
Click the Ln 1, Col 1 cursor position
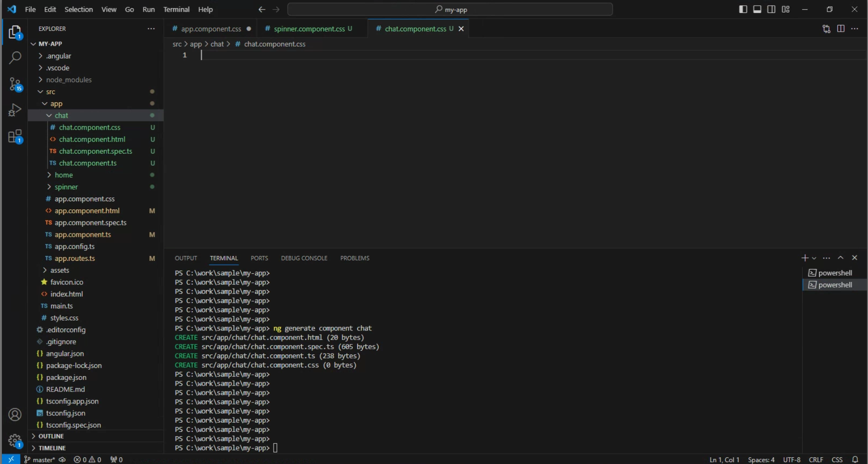coord(724,460)
